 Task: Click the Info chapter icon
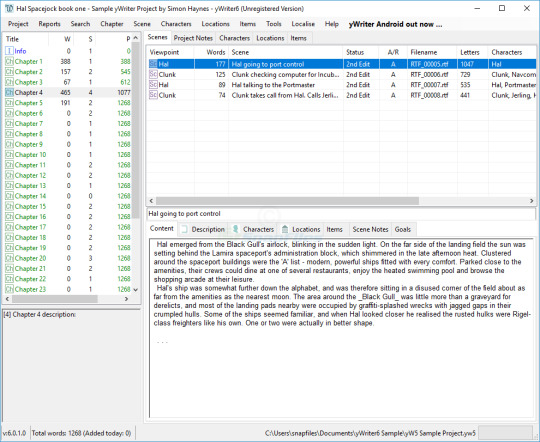[x=9, y=51]
